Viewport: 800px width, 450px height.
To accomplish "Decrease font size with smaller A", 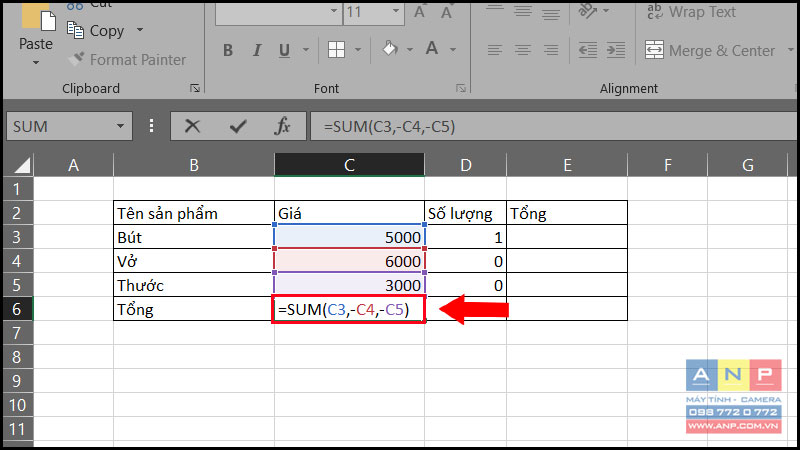I will click(446, 12).
